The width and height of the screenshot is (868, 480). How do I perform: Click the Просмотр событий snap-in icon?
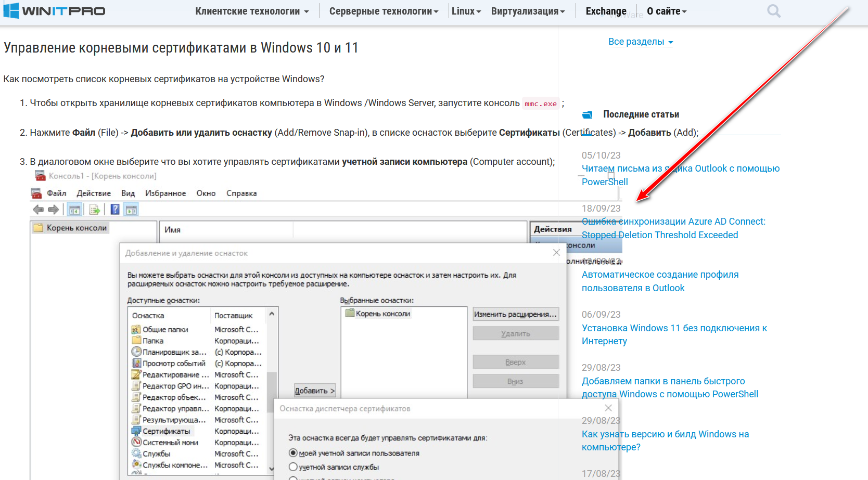click(136, 364)
